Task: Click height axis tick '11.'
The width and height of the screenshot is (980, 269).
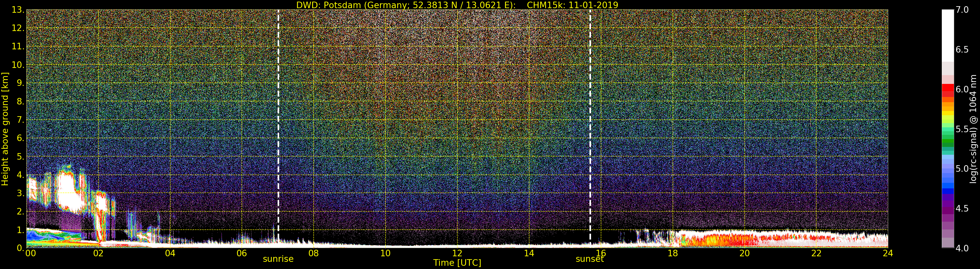Action: [x=18, y=46]
